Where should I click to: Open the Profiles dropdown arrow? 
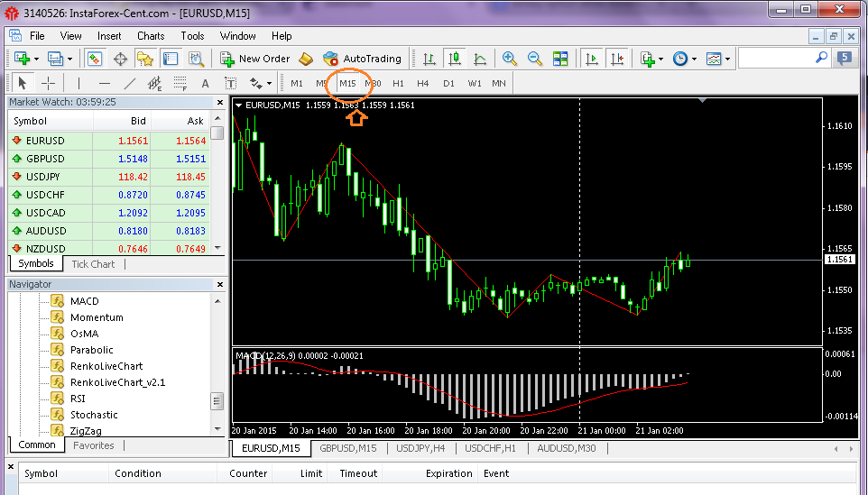point(69,59)
